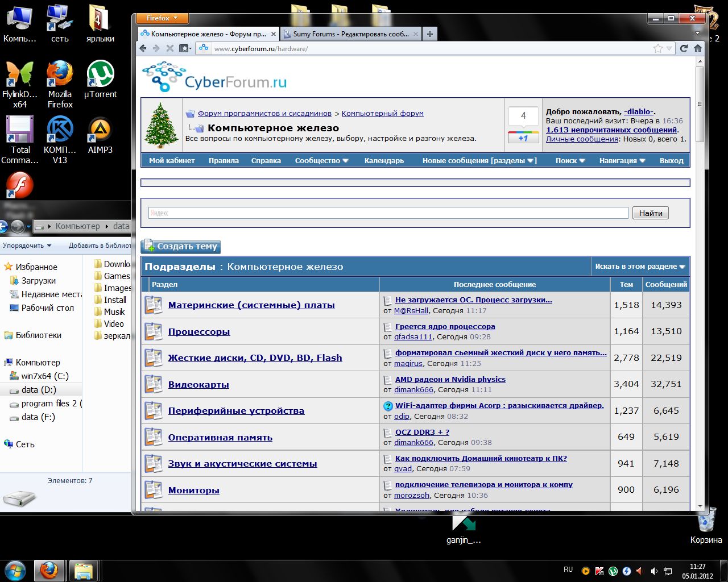
Task: Open the 'Искать в этом разделе' dropdown
Action: coord(640,267)
